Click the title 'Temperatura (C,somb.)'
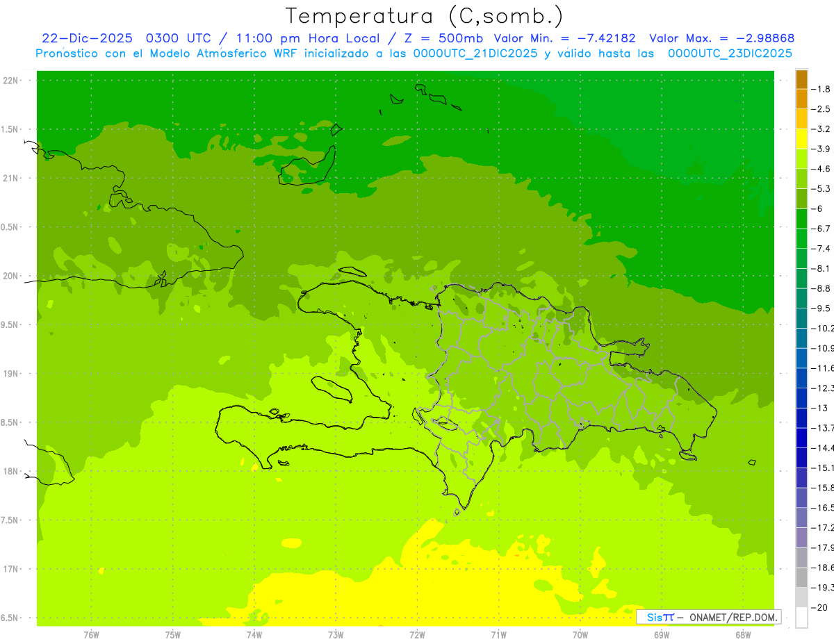 pos(425,16)
